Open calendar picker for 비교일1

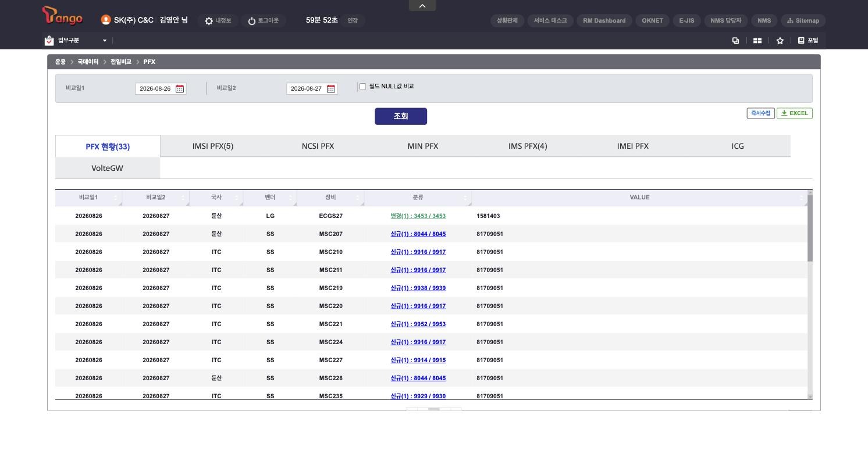pyautogui.click(x=180, y=89)
